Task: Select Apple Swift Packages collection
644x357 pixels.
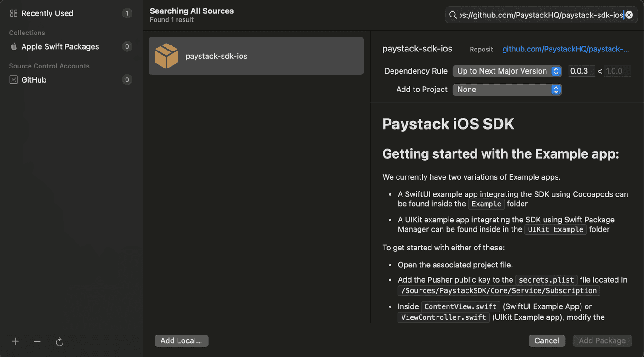Action: click(x=60, y=46)
